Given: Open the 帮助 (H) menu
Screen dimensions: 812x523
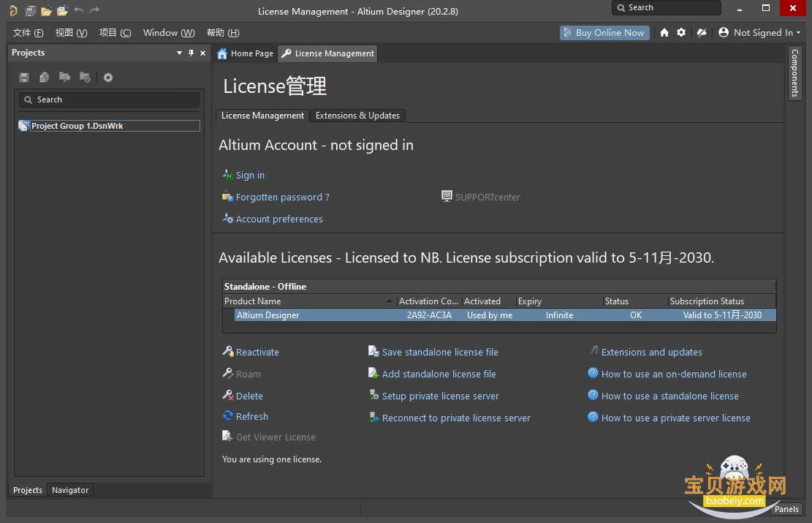Looking at the screenshot, I should click(223, 33).
